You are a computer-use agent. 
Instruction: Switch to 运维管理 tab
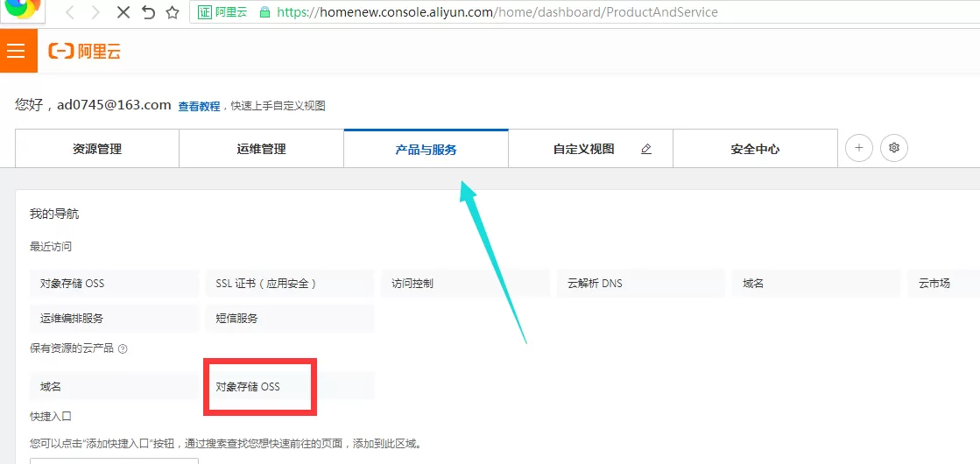pos(261,149)
